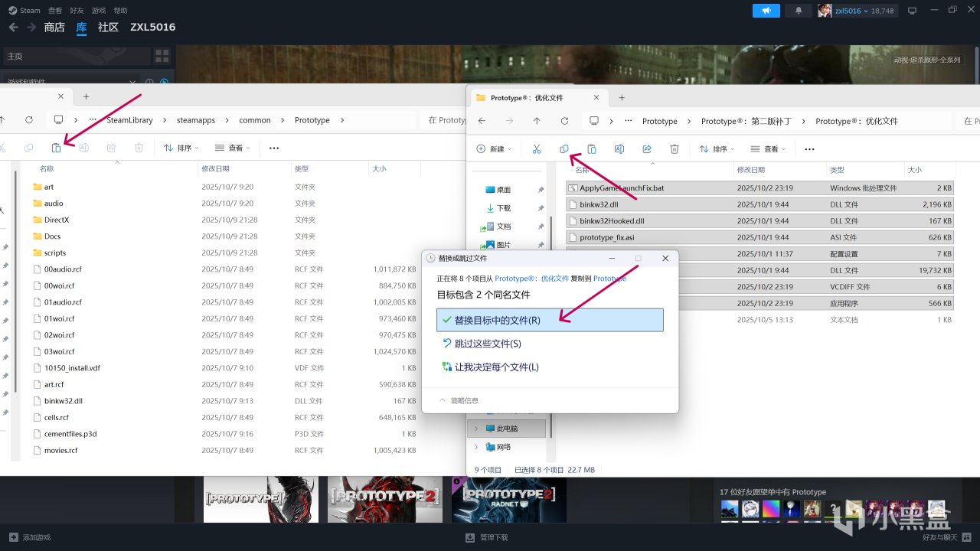980x551 pixels.
Task: Go back in the 优化文件 Explorer window
Action: [482, 121]
